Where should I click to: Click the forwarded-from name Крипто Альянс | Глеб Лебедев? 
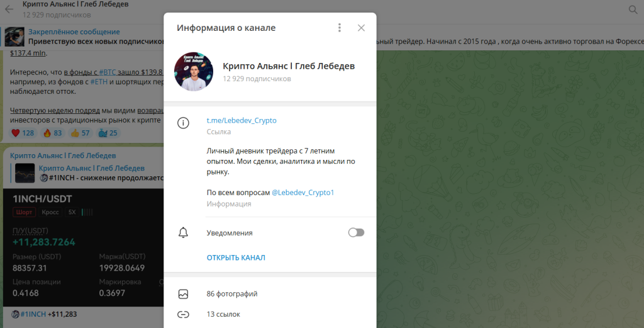click(x=63, y=156)
